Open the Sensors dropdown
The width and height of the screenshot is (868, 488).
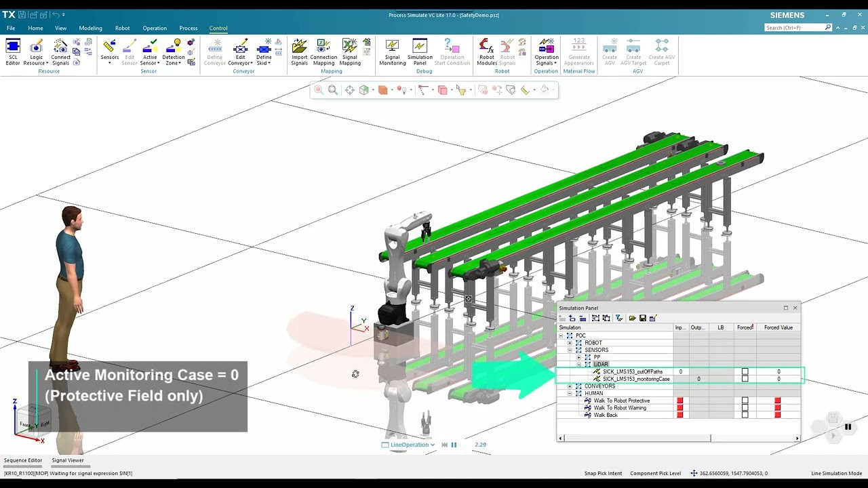point(110,52)
